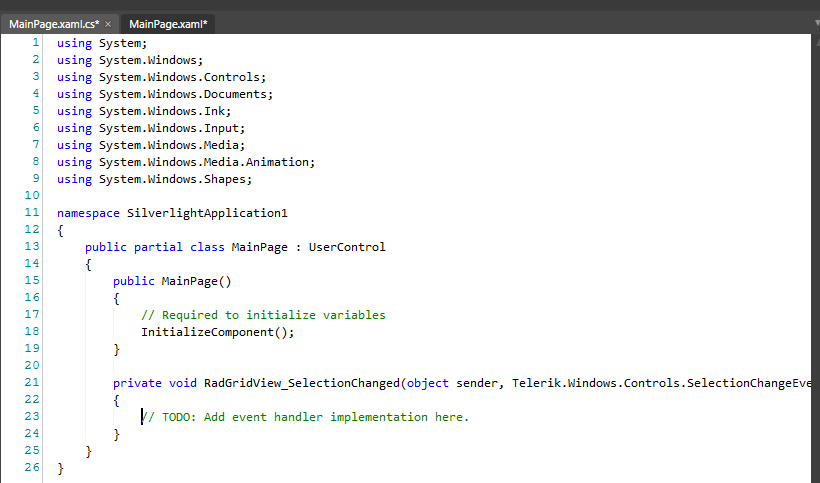Click the vertical scrollbar up arrow

(x=815, y=42)
